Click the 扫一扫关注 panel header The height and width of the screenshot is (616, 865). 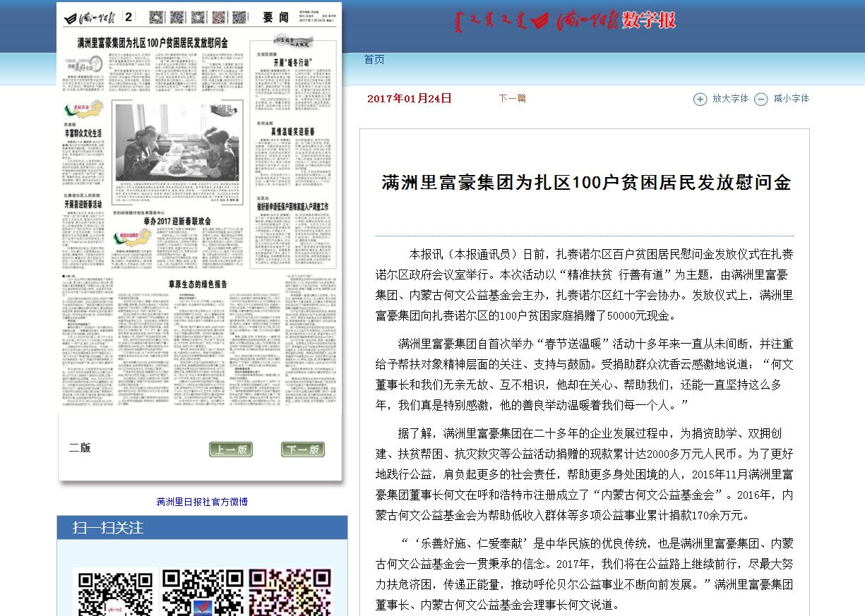(x=202, y=528)
